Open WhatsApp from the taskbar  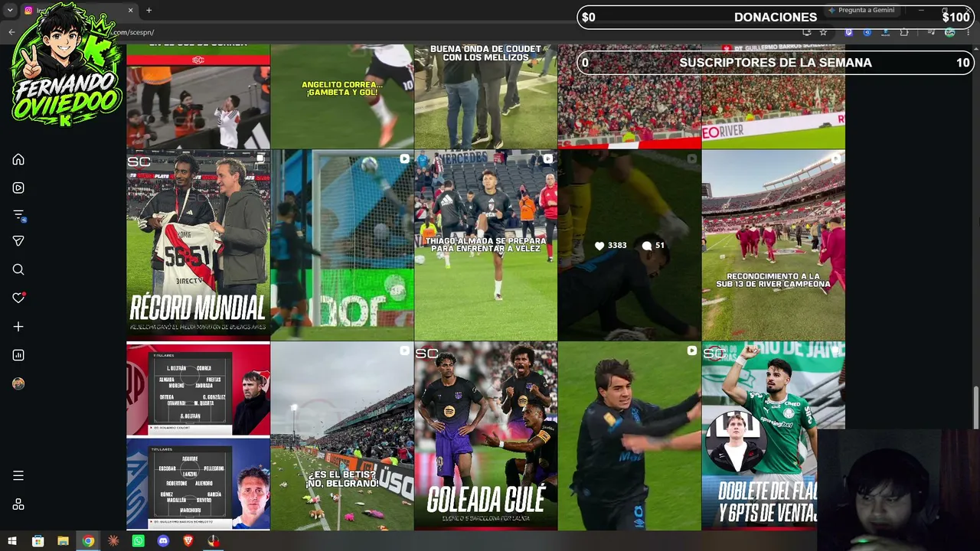[x=138, y=541]
